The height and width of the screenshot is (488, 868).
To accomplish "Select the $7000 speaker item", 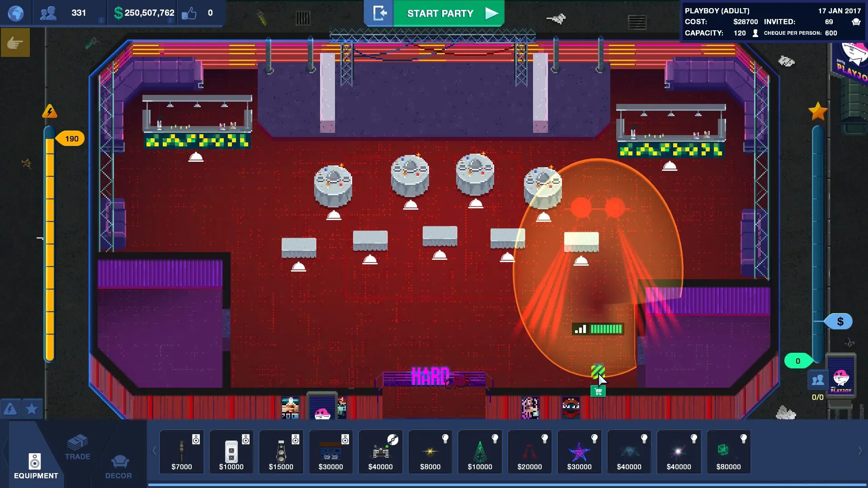I will pos(182,452).
